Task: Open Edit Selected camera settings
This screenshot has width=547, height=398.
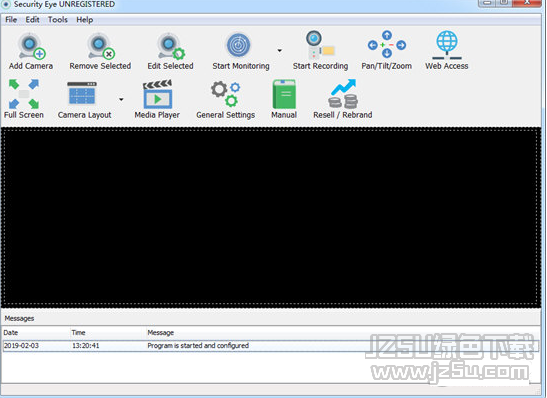Action: [x=171, y=46]
